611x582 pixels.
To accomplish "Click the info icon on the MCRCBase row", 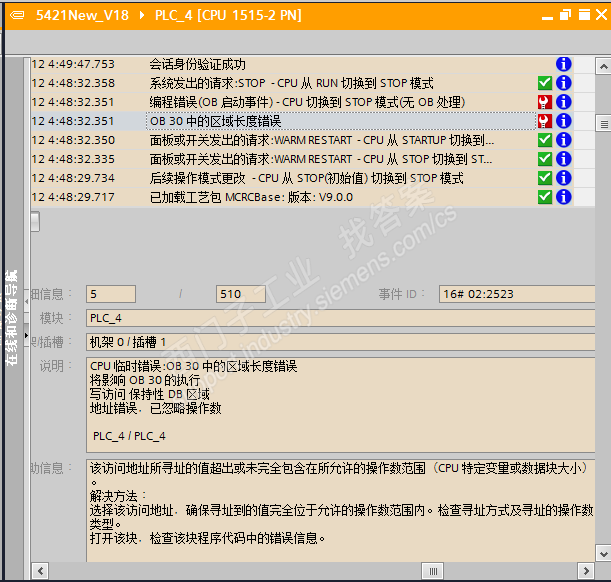I will (563, 197).
